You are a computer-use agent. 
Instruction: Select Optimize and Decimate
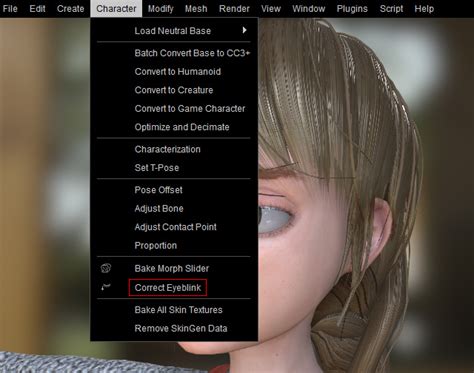click(x=174, y=127)
